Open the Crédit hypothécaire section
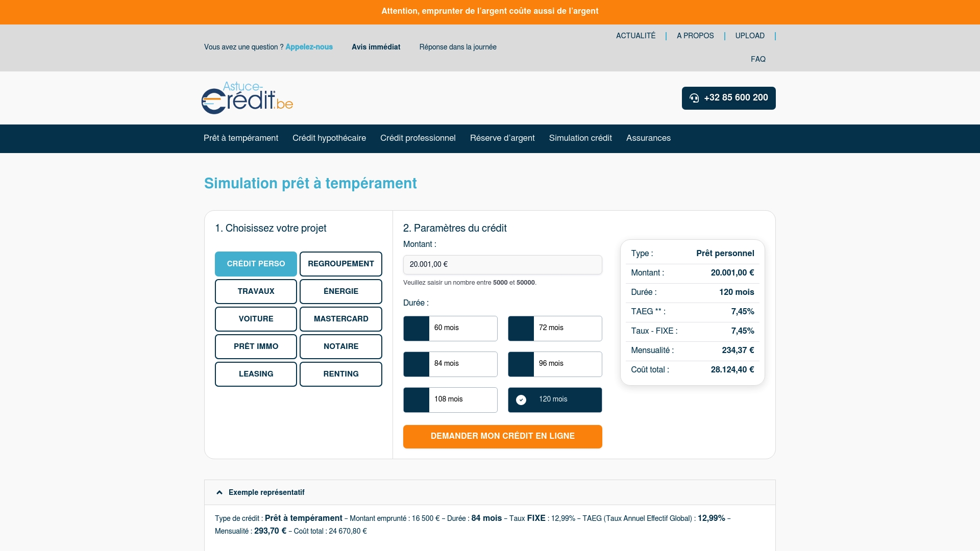 (x=329, y=138)
